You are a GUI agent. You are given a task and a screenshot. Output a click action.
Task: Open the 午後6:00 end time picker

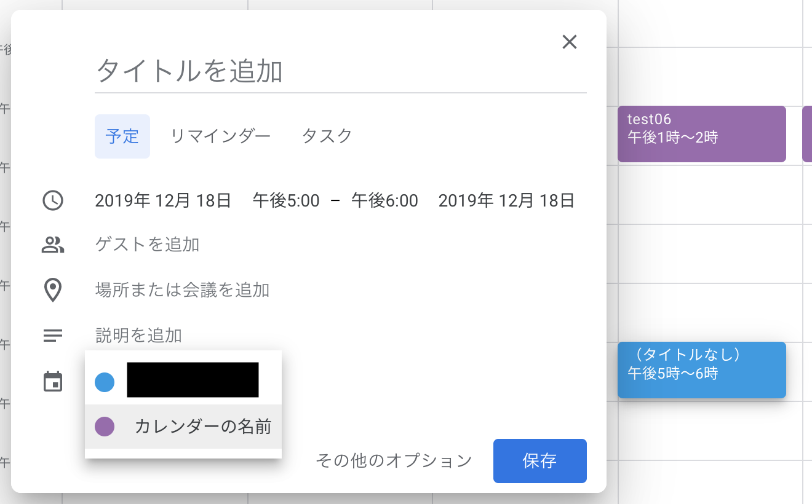[x=384, y=200]
